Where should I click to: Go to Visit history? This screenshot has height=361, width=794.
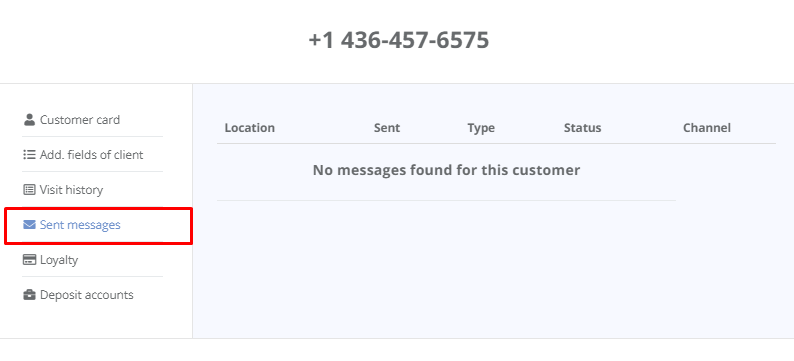pos(71,190)
